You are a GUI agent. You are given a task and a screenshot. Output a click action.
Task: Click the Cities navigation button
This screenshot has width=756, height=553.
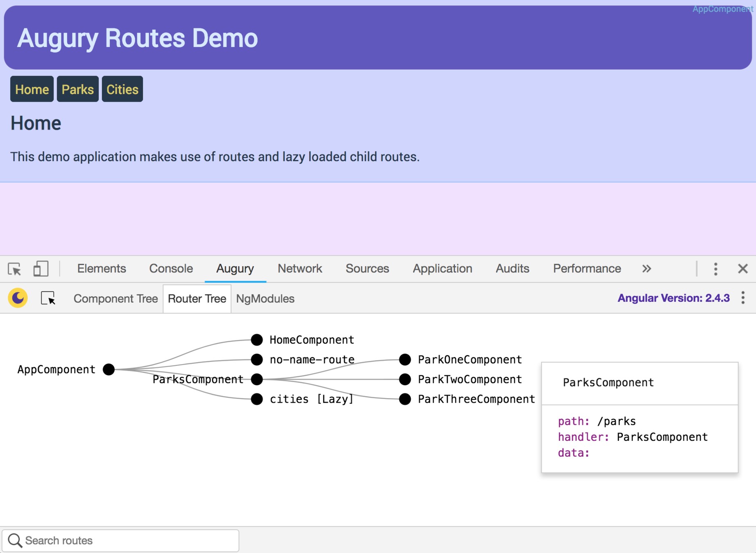tap(122, 89)
